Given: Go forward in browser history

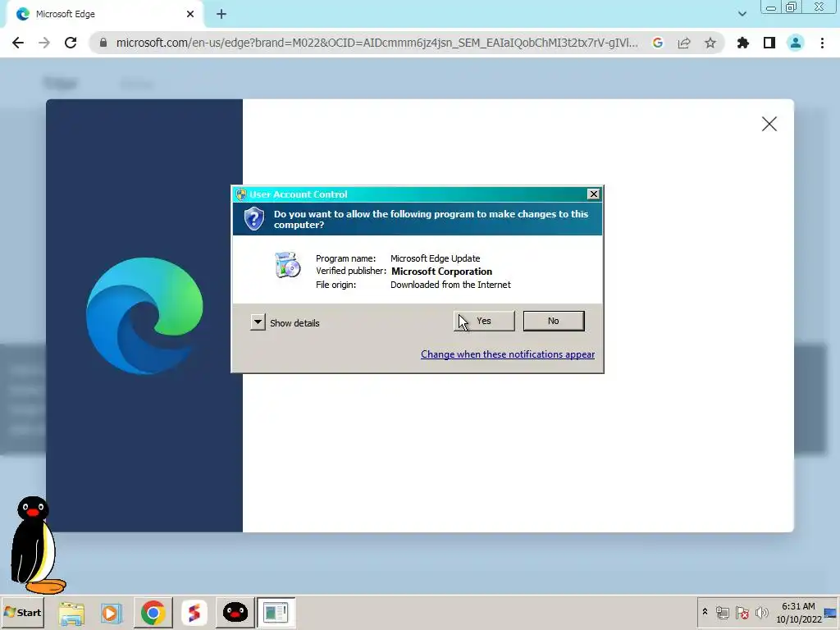Looking at the screenshot, I should click(44, 43).
